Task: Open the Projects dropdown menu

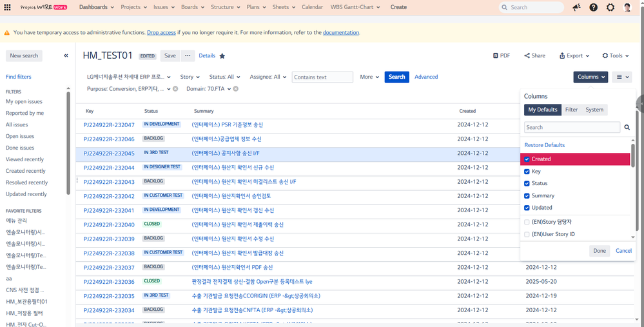Action: [x=134, y=7]
